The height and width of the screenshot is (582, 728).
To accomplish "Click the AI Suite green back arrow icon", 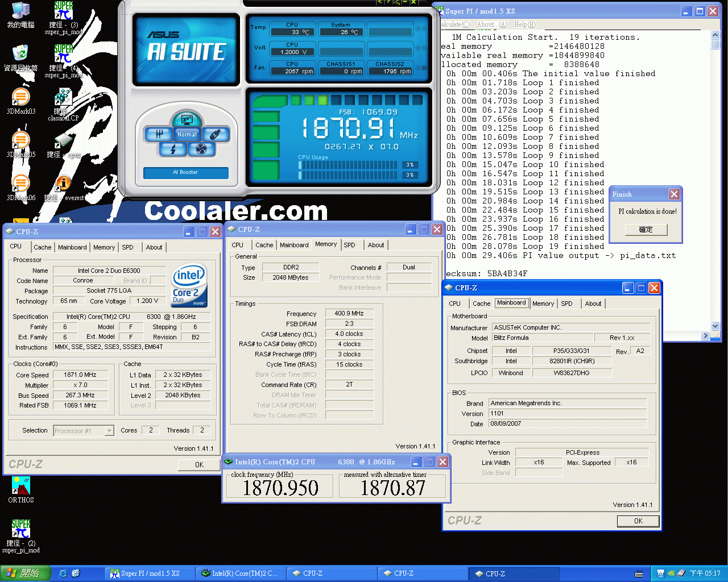I will (380, 2).
